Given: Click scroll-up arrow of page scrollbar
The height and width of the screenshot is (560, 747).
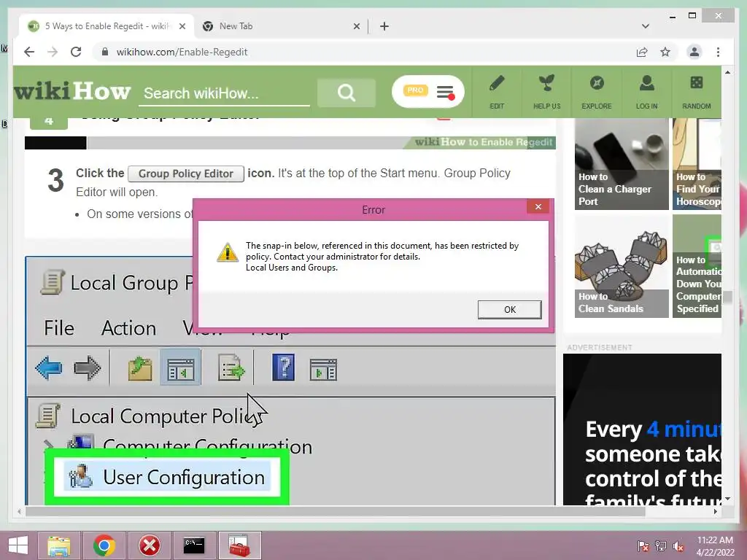Looking at the screenshot, I should coord(727,72).
